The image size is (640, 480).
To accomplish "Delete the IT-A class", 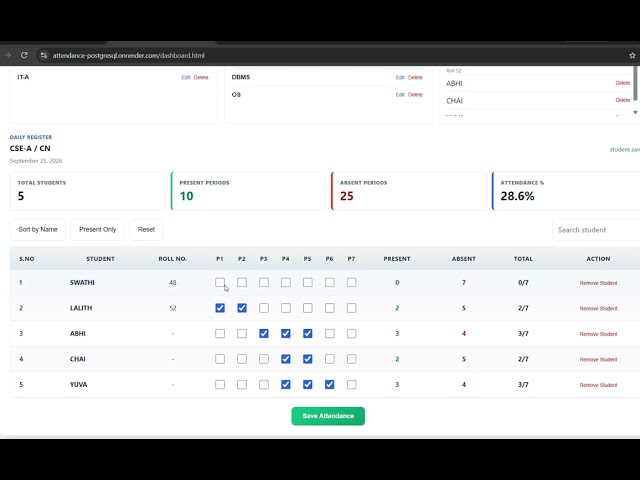I will pyautogui.click(x=201, y=77).
